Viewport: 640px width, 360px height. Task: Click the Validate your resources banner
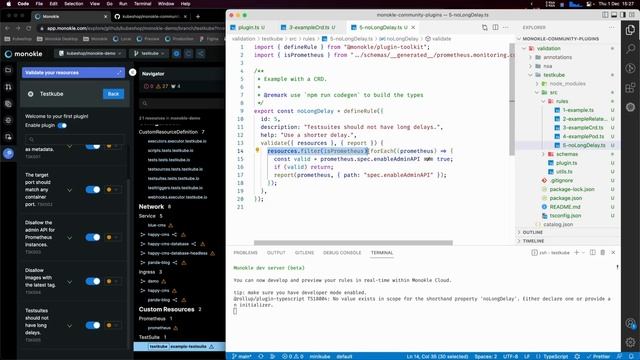(73, 73)
